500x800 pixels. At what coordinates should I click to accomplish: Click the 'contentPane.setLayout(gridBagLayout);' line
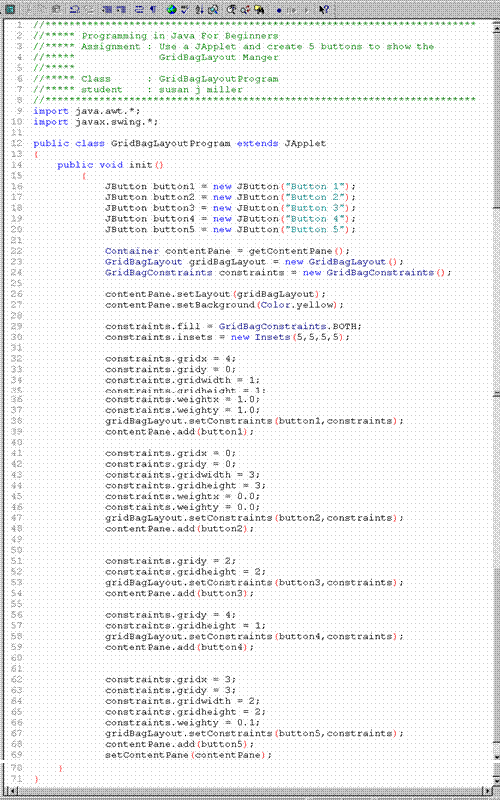[x=215, y=294]
